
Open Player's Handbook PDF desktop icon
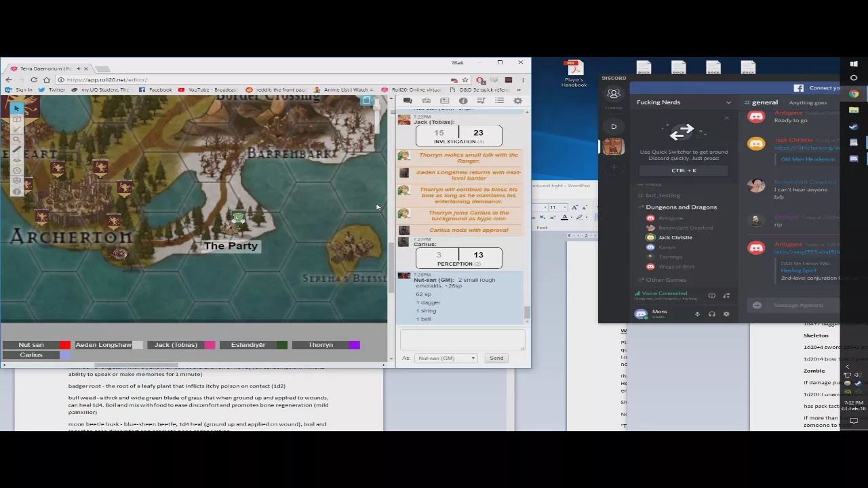(x=574, y=74)
